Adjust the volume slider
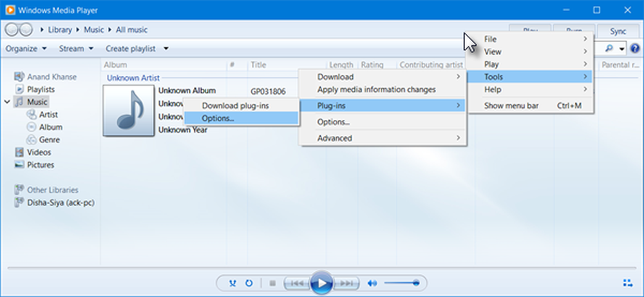Viewport: 644px width, 297px height. click(402, 283)
